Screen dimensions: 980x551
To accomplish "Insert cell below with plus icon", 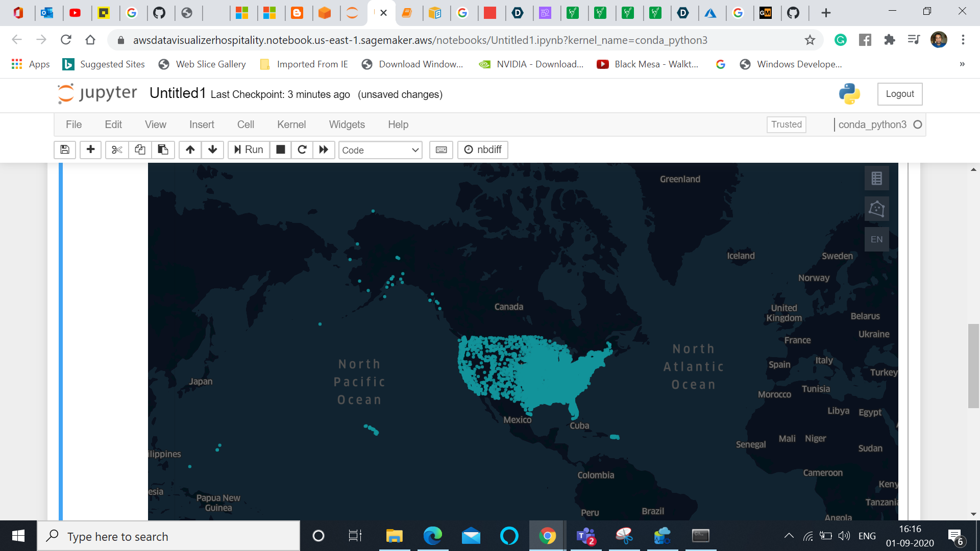I will coord(90,149).
